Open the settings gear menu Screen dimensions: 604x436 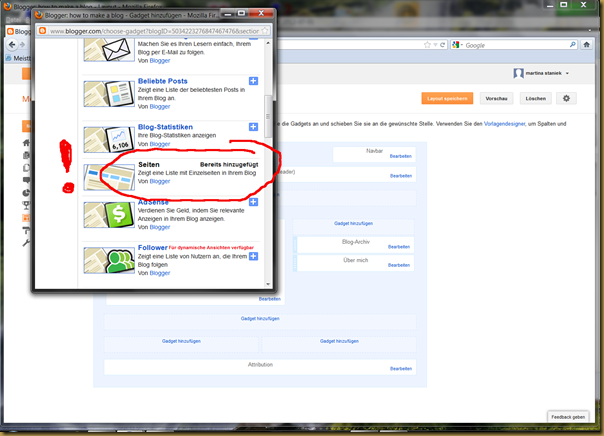coord(566,98)
